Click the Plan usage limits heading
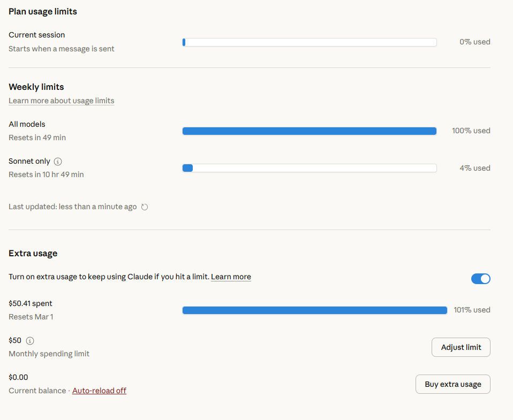The height and width of the screenshot is (420, 513). [x=43, y=11]
